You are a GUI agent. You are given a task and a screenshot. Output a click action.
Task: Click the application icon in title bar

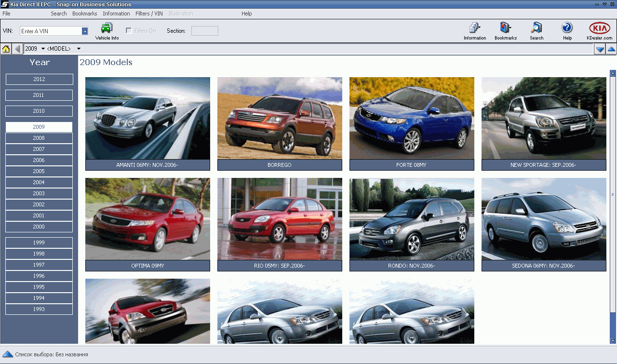point(4,4)
